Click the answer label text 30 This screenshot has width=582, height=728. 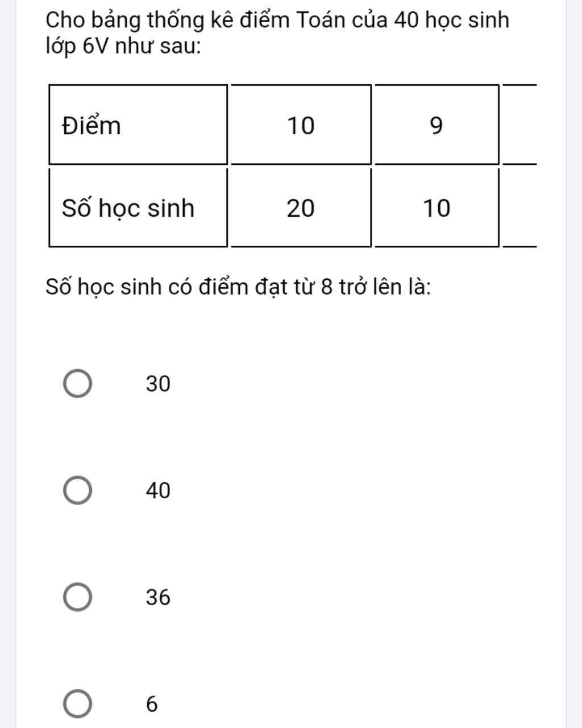158,384
